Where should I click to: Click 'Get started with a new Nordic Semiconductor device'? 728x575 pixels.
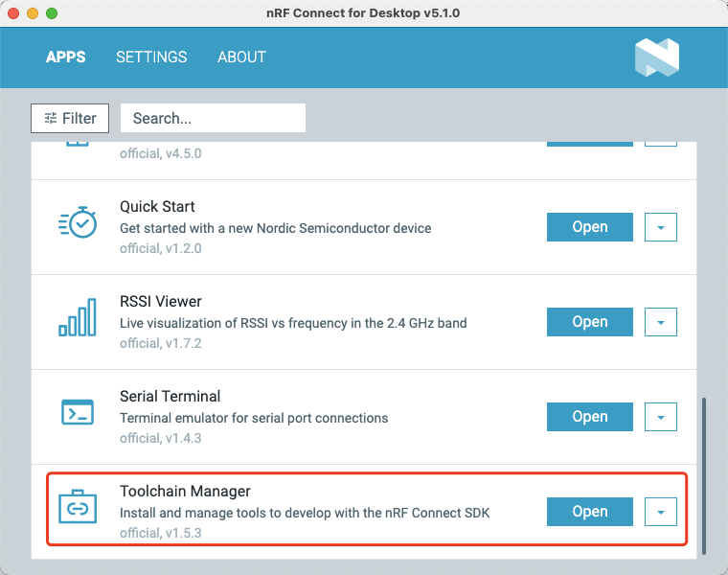pyautogui.click(x=275, y=228)
